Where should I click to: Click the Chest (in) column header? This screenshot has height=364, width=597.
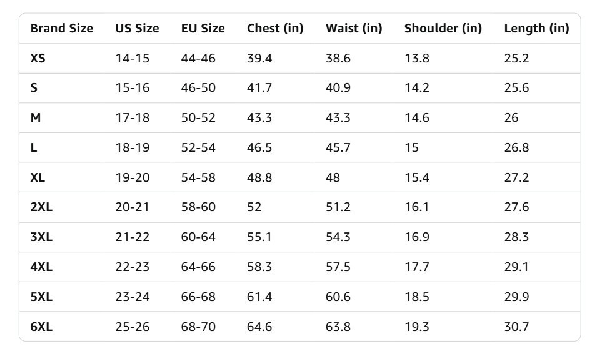click(x=275, y=28)
